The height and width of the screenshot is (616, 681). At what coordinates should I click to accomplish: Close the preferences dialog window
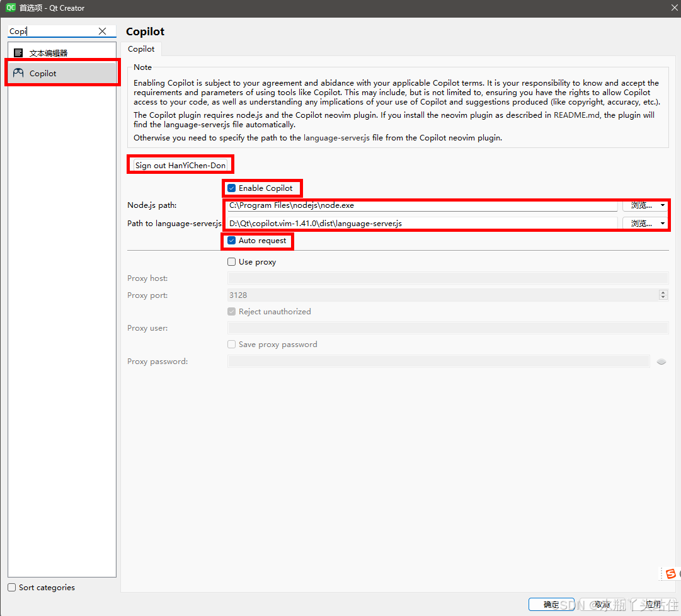pyautogui.click(x=674, y=8)
